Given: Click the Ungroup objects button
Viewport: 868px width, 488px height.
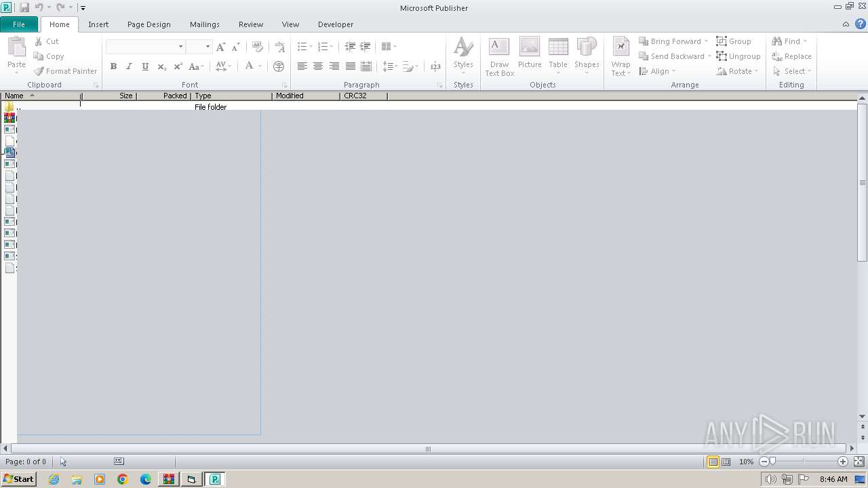Looking at the screenshot, I should (738, 56).
